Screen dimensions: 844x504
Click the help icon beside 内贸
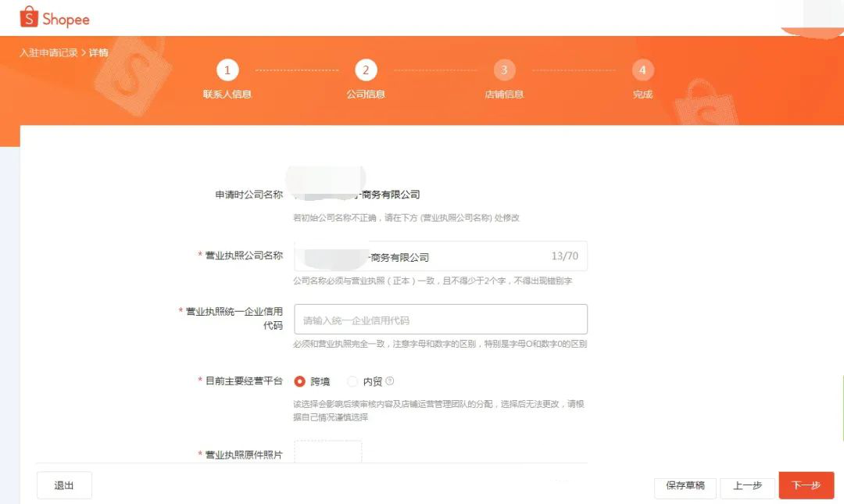coord(390,381)
